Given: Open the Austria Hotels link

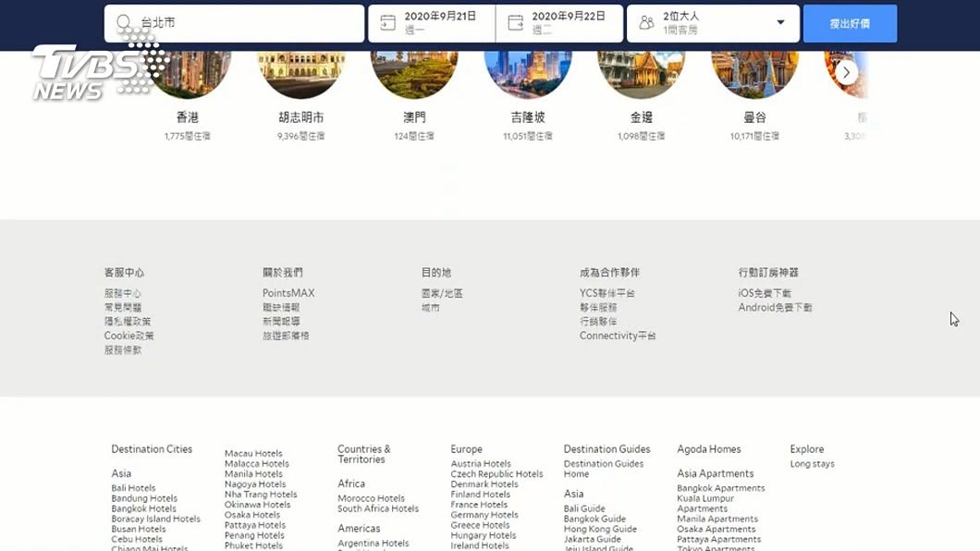Looking at the screenshot, I should [481, 463].
